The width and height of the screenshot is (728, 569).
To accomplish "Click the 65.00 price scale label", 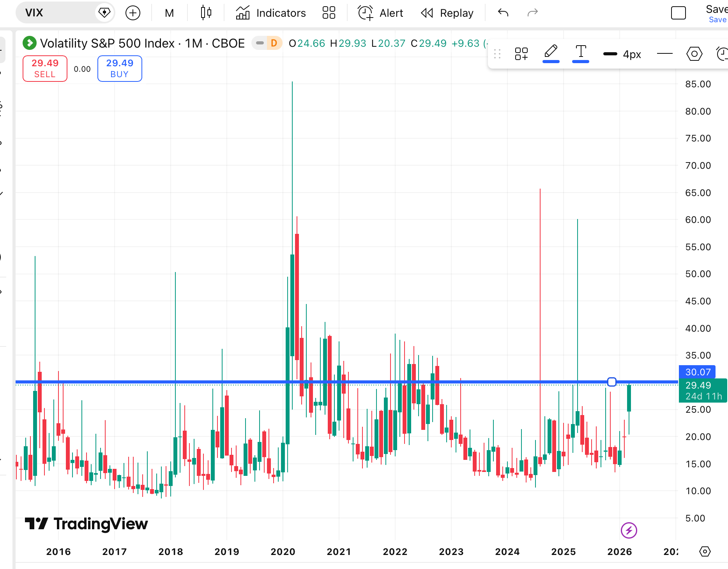I will 698,193.
